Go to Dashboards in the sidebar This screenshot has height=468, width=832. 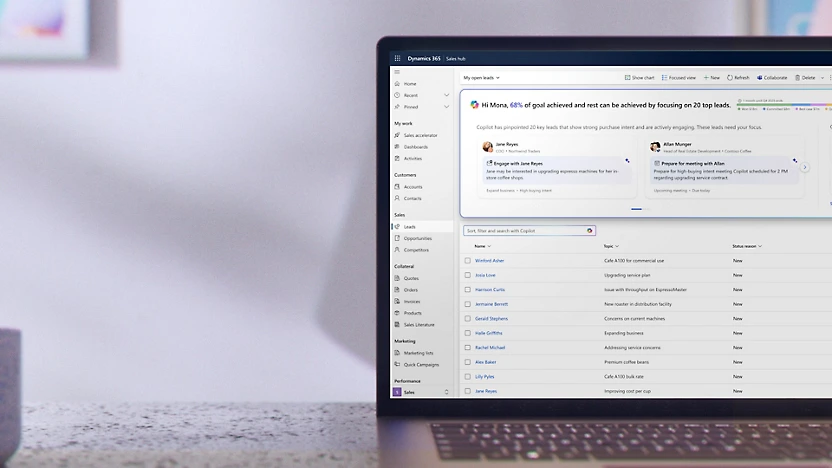415,147
